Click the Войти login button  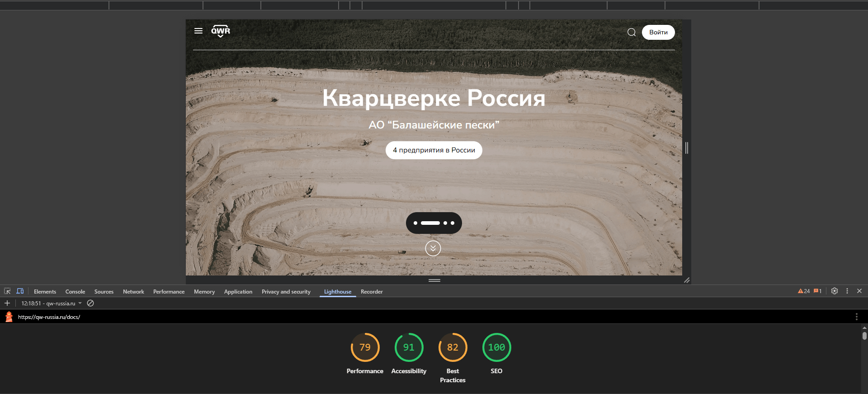(x=658, y=32)
